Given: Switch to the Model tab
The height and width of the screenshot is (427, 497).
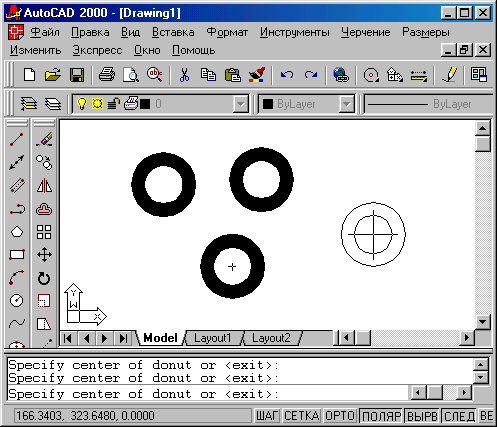Looking at the screenshot, I should (x=160, y=338).
